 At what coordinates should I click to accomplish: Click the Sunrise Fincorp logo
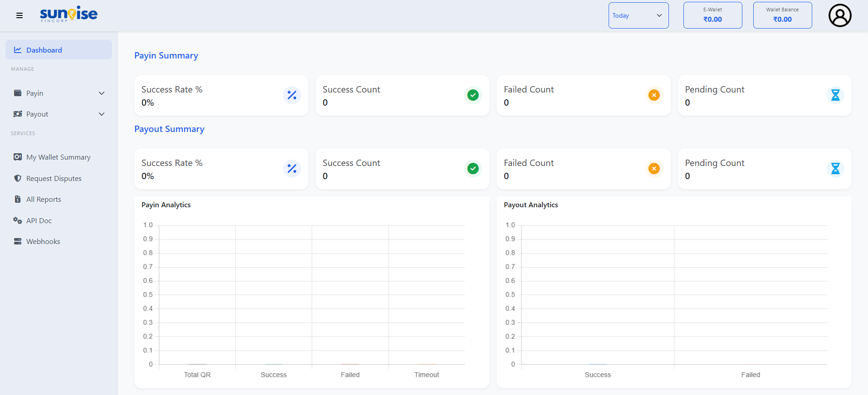point(68,15)
